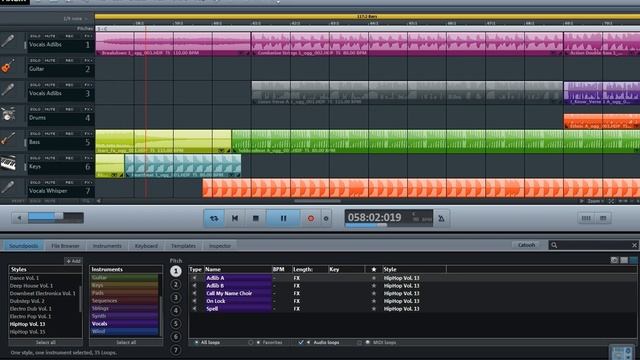Jump back to the project start
Viewport: 640px width, 360px height.
(x=235, y=218)
